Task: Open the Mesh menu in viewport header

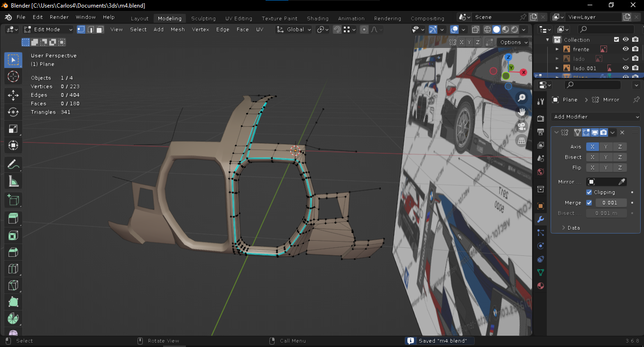Action: [177, 29]
